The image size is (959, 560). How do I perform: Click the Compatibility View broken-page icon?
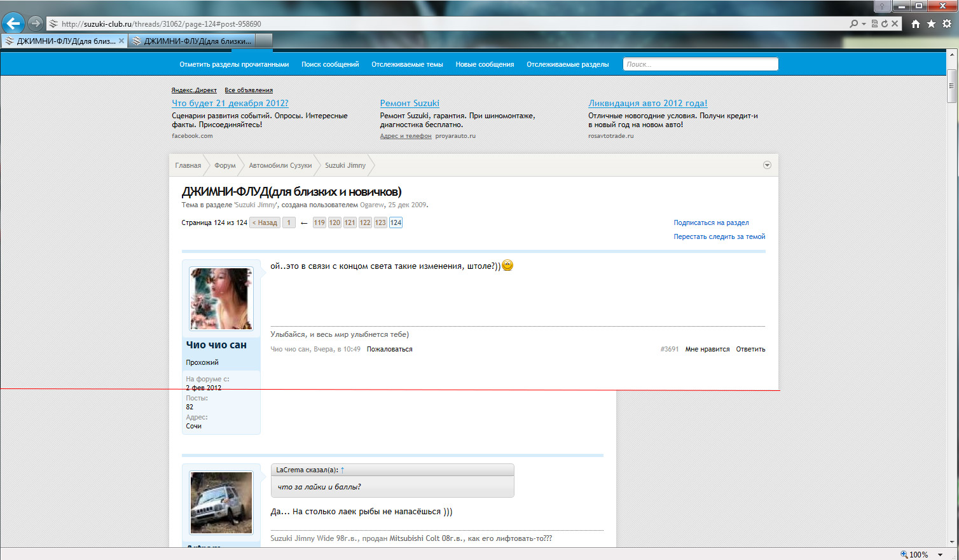[874, 24]
